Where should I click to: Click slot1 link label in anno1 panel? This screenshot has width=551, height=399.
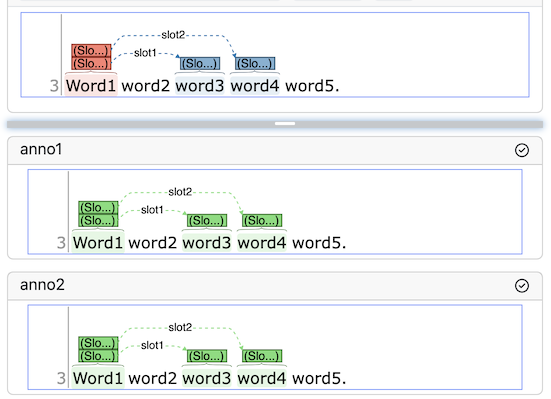[x=152, y=210]
